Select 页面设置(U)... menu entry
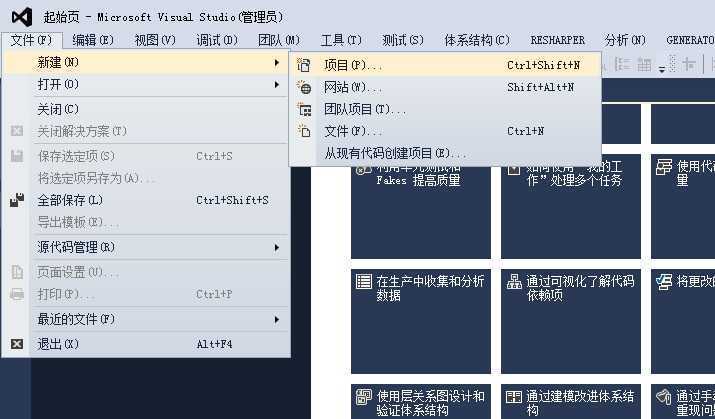715x419 pixels. click(x=146, y=272)
